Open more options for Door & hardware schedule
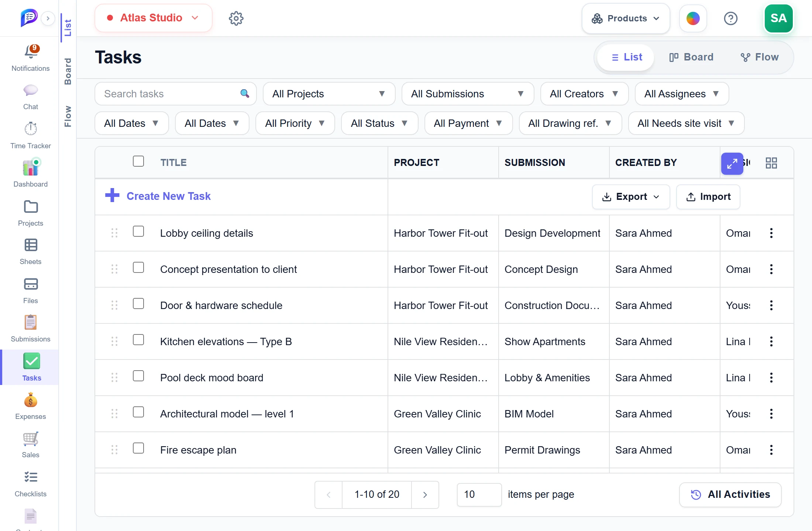The height and width of the screenshot is (531, 812). click(x=771, y=305)
